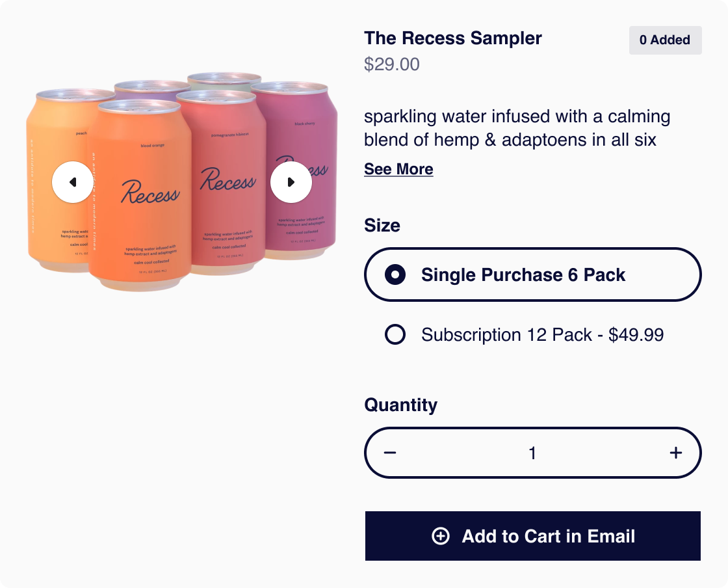This screenshot has width=728, height=588.
Task: Advance to the next product image
Action: click(x=291, y=182)
